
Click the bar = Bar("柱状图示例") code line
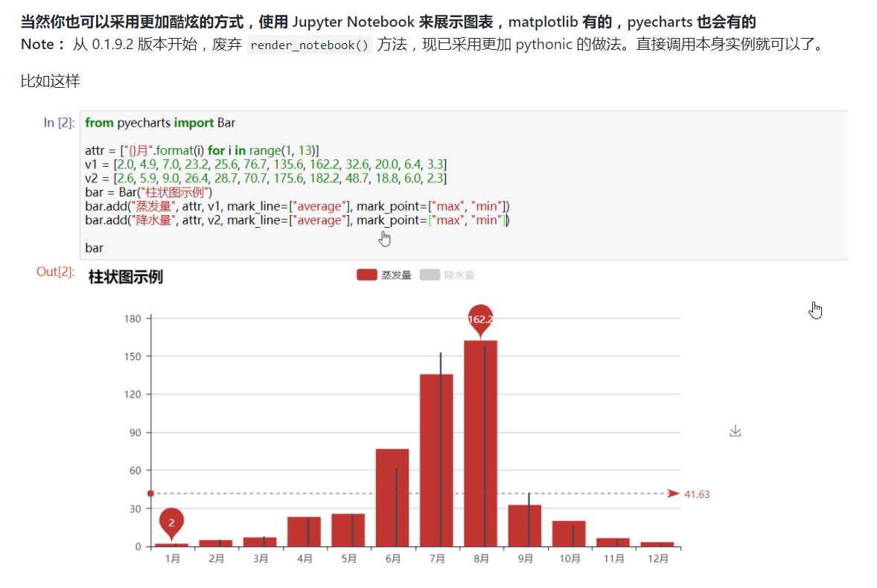point(148,191)
